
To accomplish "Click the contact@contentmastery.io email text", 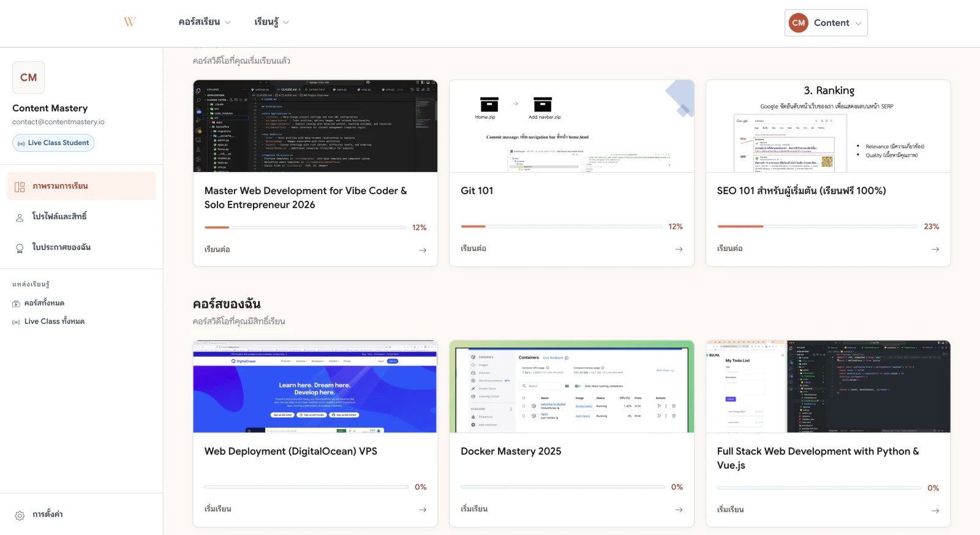I will pos(58,122).
